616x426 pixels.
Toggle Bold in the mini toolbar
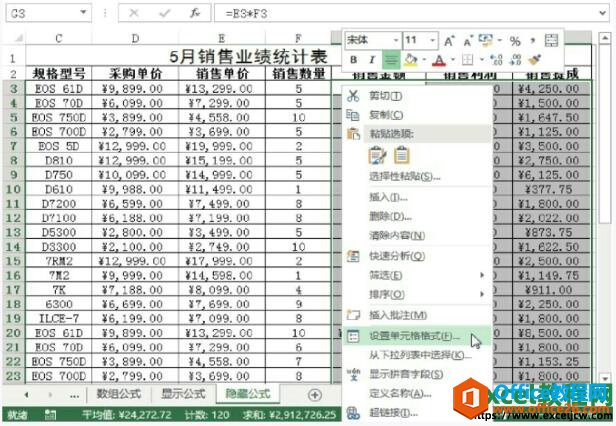(354, 60)
